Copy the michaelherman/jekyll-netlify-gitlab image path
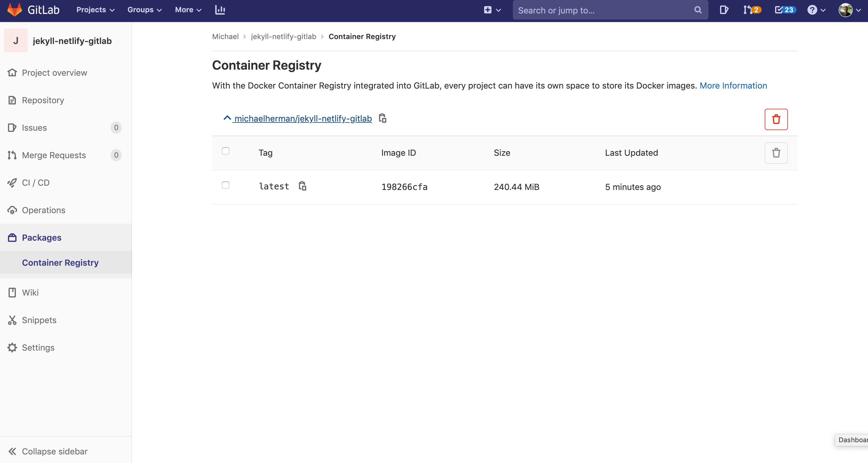This screenshot has width=868, height=463. [x=382, y=118]
